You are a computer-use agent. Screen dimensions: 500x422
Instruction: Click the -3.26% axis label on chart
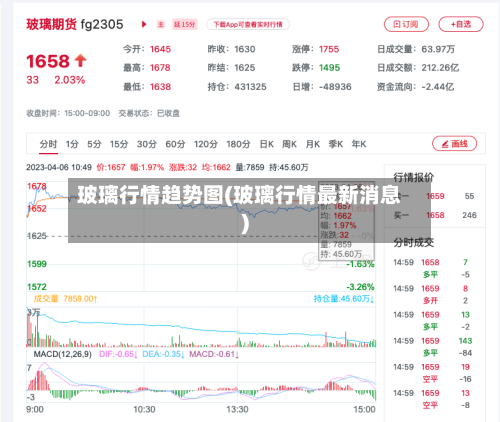[360, 287]
